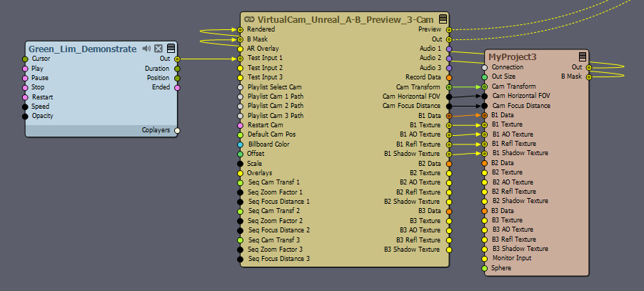Click Green_Lim_Demonstrate Out output pin

pyautogui.click(x=178, y=59)
